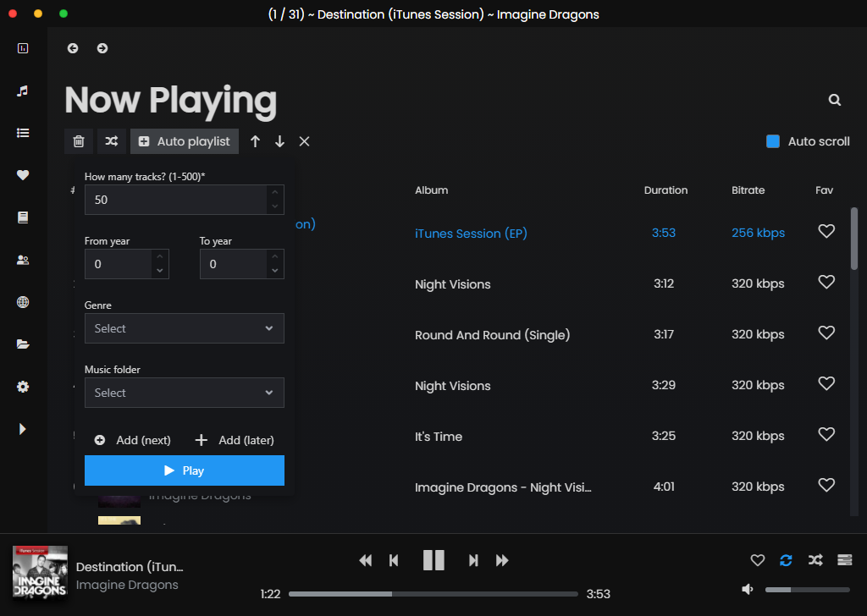
Task: Clear queue with the trash icon
Action: pyautogui.click(x=79, y=141)
